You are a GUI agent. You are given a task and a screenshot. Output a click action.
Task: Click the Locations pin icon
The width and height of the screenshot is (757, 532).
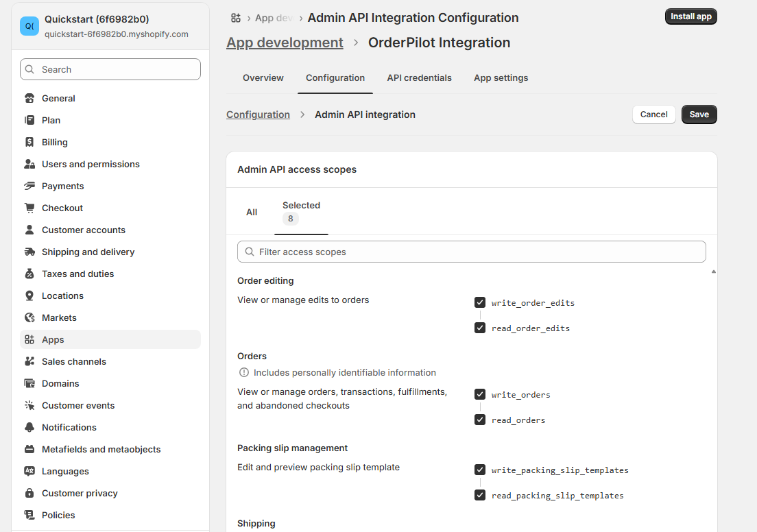(x=30, y=295)
